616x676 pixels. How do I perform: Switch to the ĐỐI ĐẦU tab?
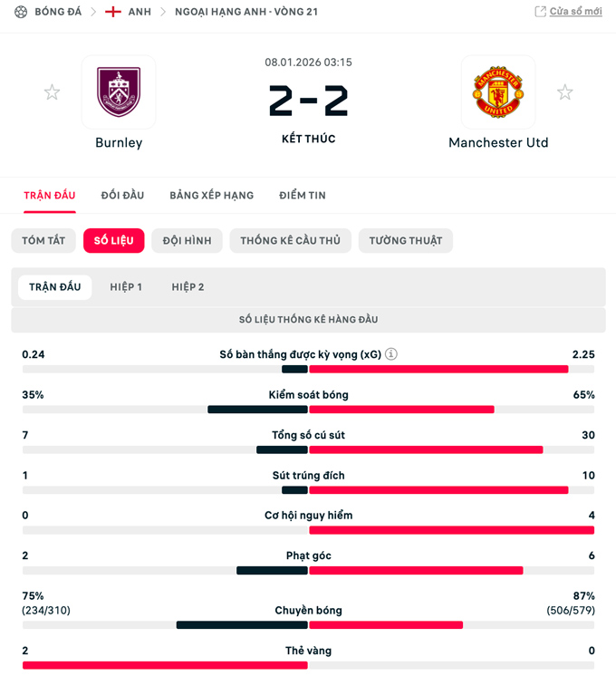pyautogui.click(x=122, y=196)
